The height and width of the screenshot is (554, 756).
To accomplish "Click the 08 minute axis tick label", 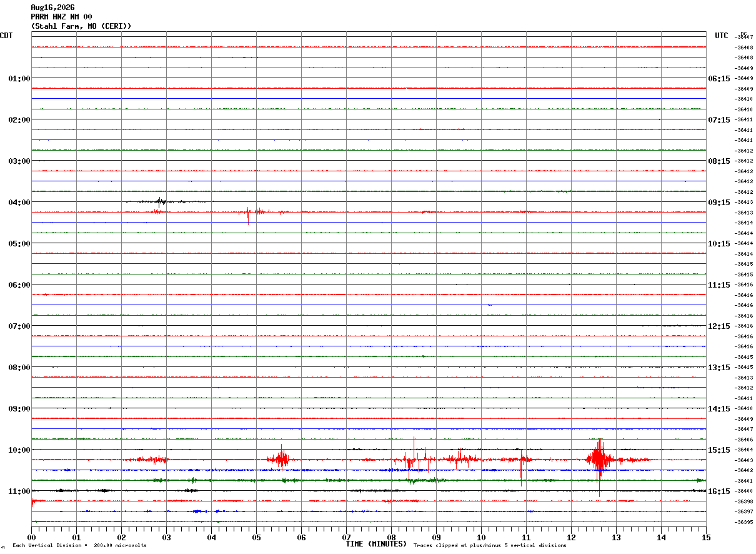I will pyautogui.click(x=392, y=537).
